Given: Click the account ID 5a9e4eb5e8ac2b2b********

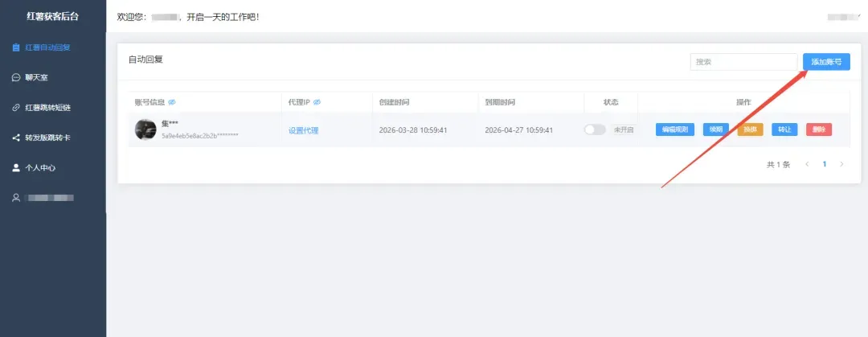Looking at the screenshot, I should coord(200,135).
